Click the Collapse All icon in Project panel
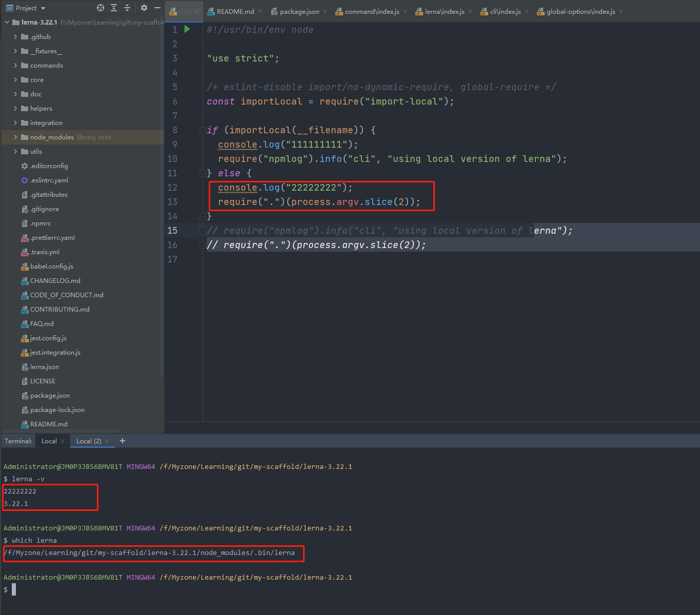 [127, 8]
